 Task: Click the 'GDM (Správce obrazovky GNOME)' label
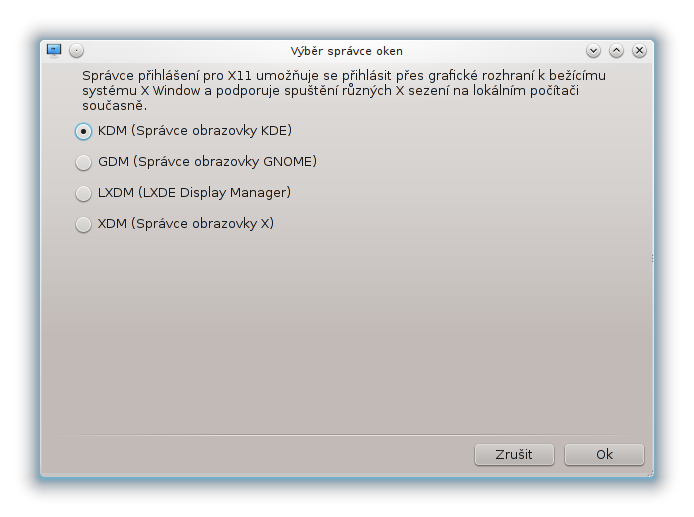click(207, 162)
